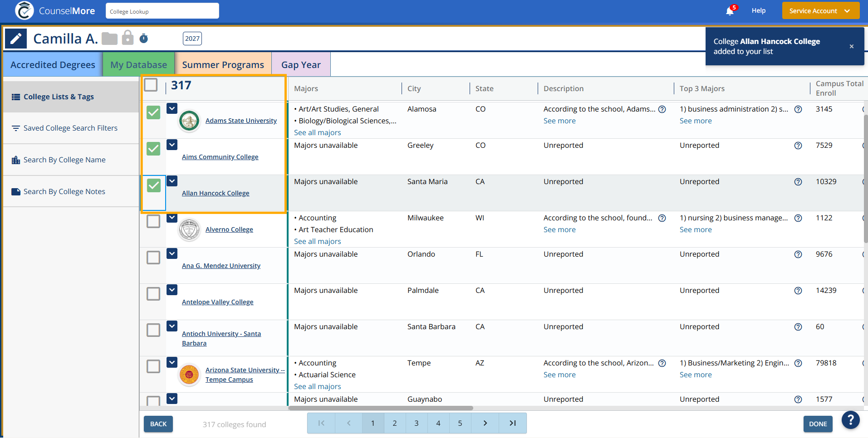The width and height of the screenshot is (868, 438).
Task: Open Saved College Search Filters
Action: pyautogui.click(x=71, y=128)
